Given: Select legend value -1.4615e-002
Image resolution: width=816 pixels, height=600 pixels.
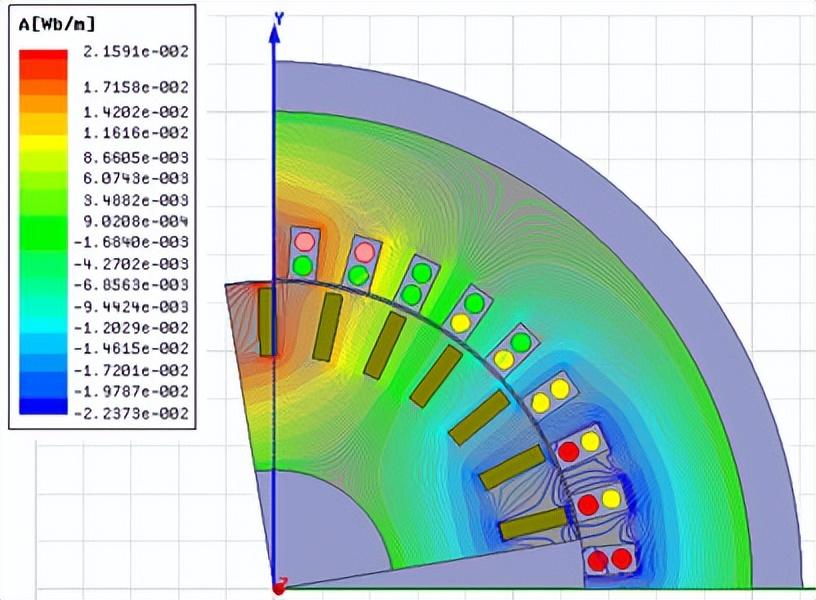Looking at the screenshot, I should tap(131, 349).
